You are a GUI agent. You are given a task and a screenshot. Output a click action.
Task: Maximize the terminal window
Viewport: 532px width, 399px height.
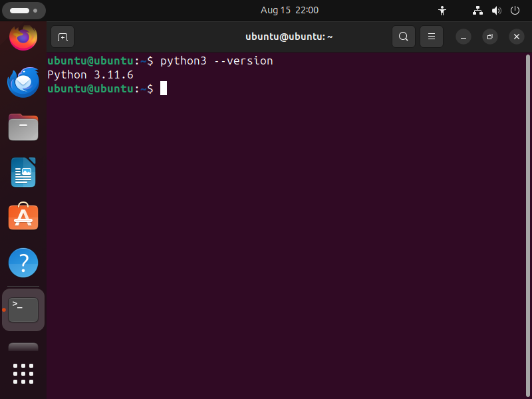tap(489, 37)
